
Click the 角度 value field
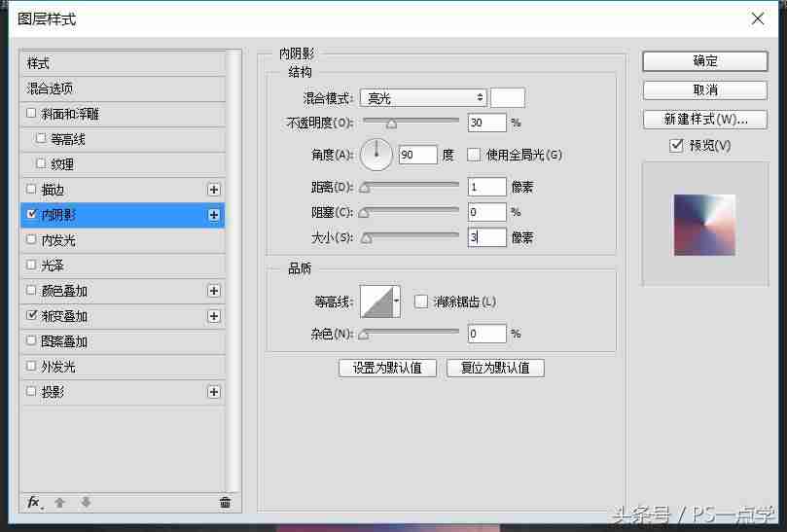click(x=418, y=155)
